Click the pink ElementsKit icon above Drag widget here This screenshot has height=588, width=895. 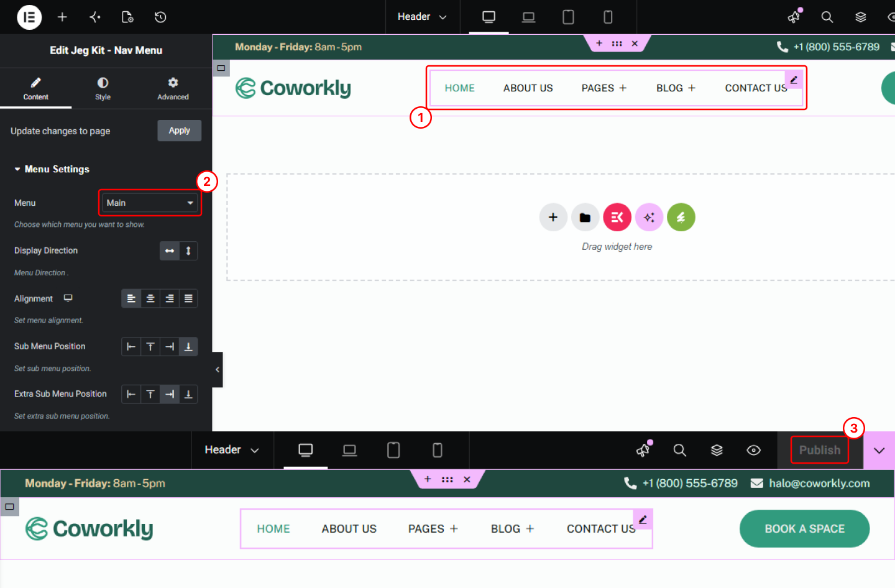(x=617, y=217)
